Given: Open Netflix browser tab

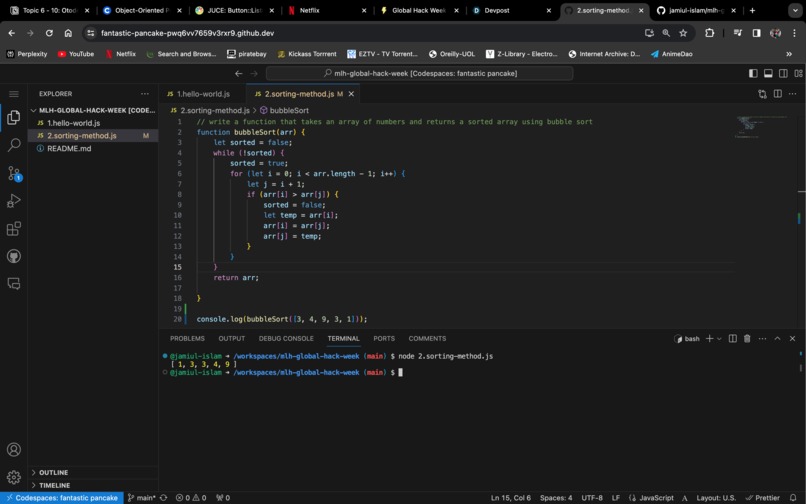Looking at the screenshot, I should [327, 10].
